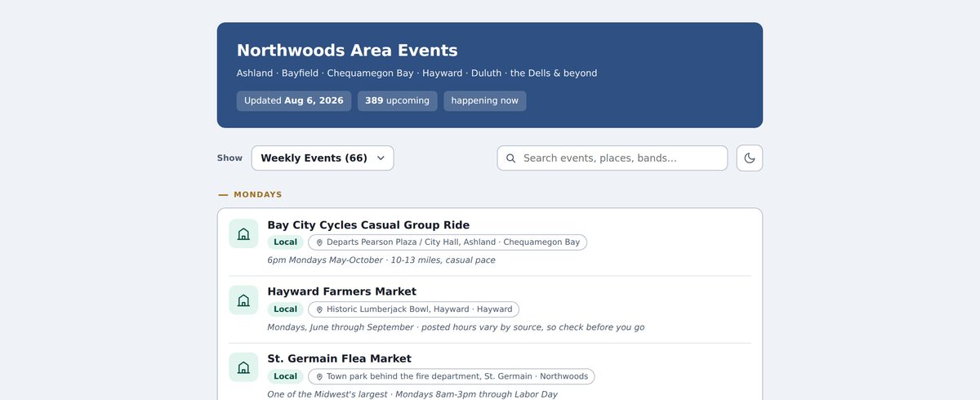The width and height of the screenshot is (980, 400).
Task: Click the MONDAYS section heading
Action: tap(257, 194)
